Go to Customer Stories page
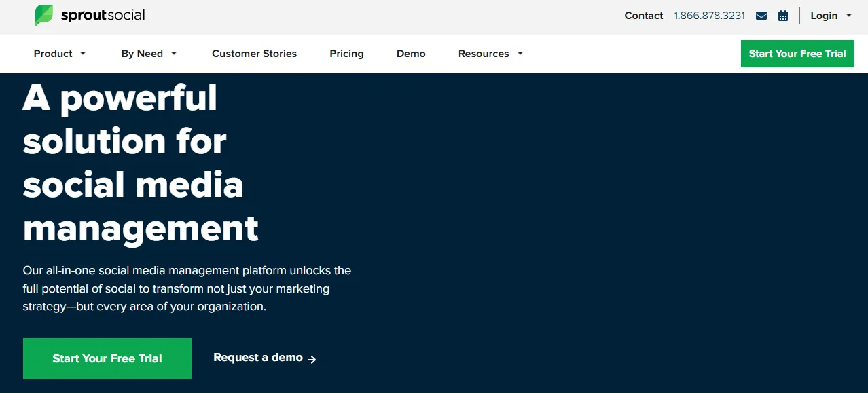The image size is (868, 393). (x=254, y=54)
